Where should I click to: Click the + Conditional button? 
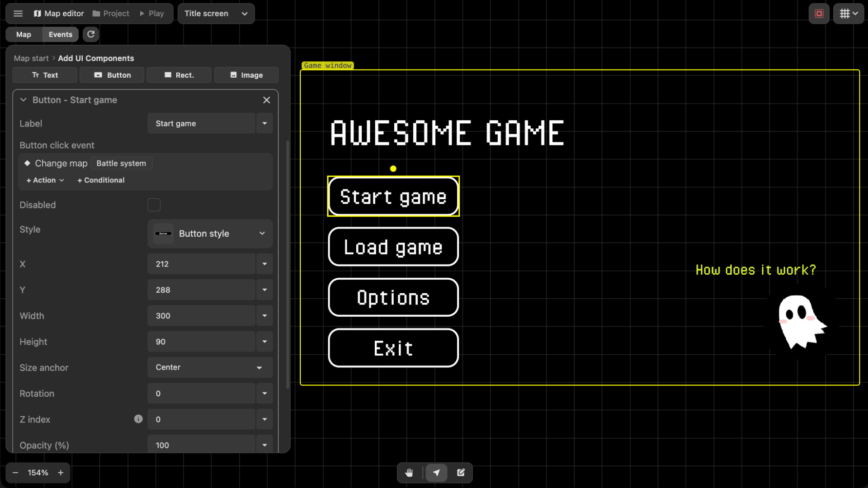[x=101, y=180]
